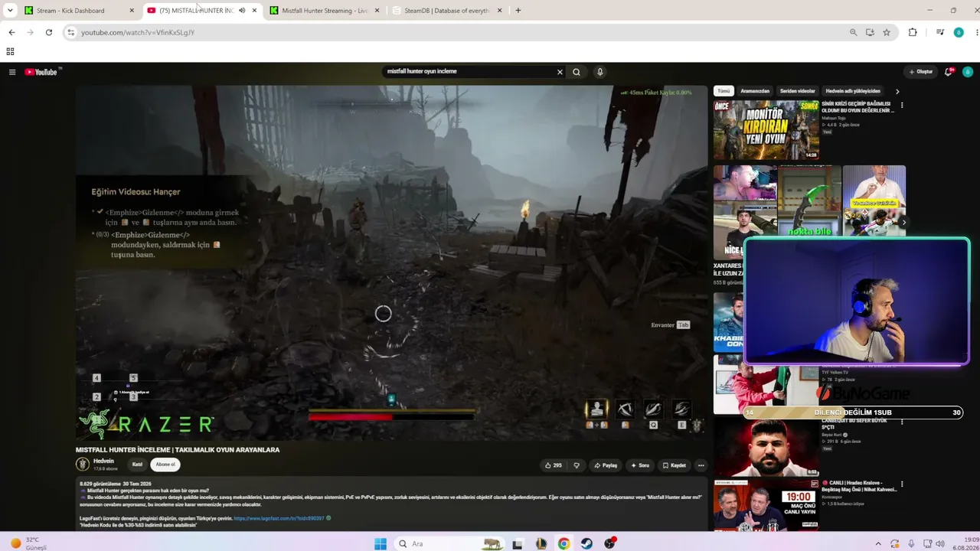The image size is (980, 551).
Task: Open Steam from the taskbar
Action: tap(586, 544)
